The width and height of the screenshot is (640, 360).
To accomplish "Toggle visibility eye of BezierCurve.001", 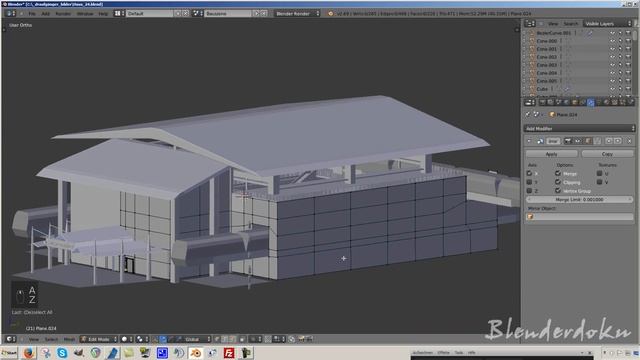I will (x=612, y=33).
